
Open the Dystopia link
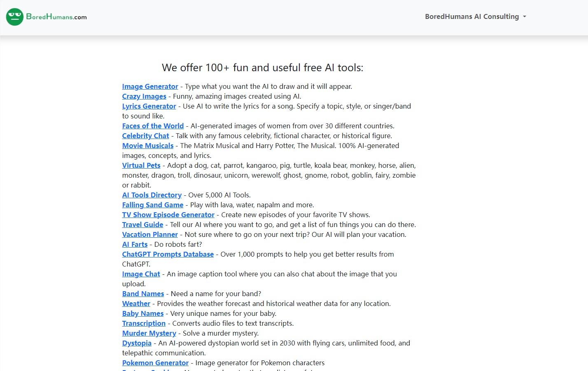[137, 343]
